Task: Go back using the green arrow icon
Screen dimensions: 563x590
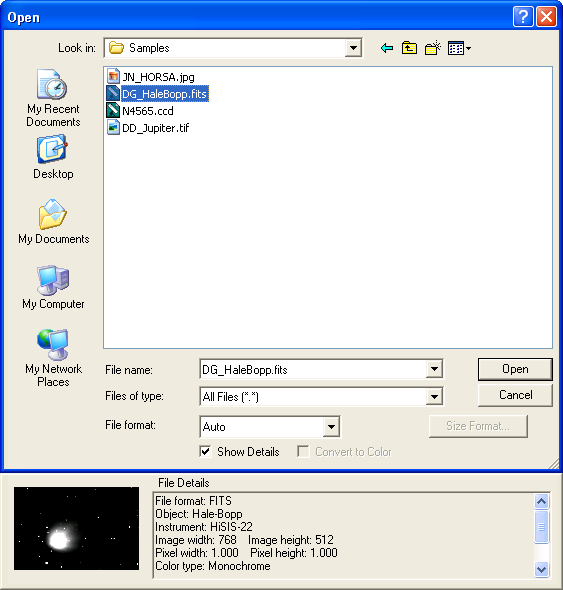Action: [387, 48]
